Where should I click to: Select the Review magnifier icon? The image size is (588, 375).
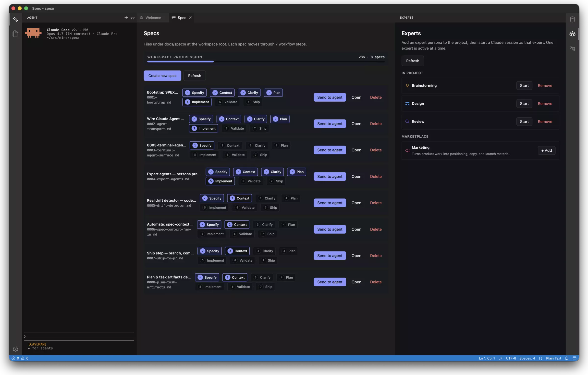[x=407, y=121]
